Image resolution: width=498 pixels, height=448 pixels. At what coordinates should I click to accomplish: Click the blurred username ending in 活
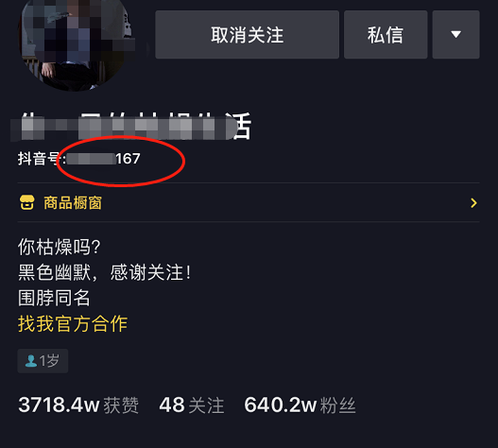(x=130, y=127)
